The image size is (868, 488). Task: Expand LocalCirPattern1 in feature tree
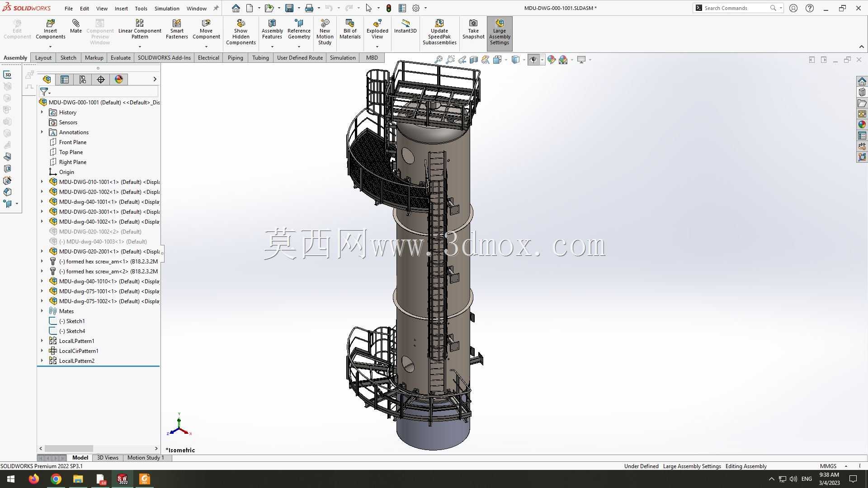click(x=42, y=351)
